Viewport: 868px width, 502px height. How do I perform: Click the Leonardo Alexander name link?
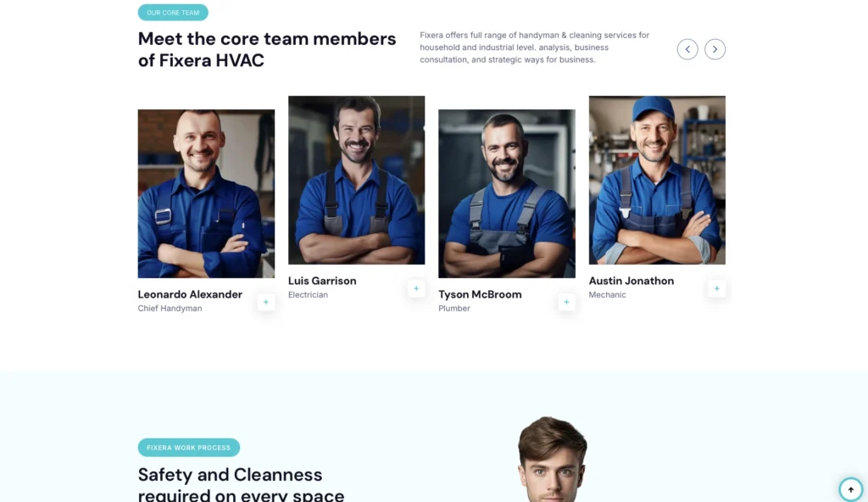(x=190, y=294)
